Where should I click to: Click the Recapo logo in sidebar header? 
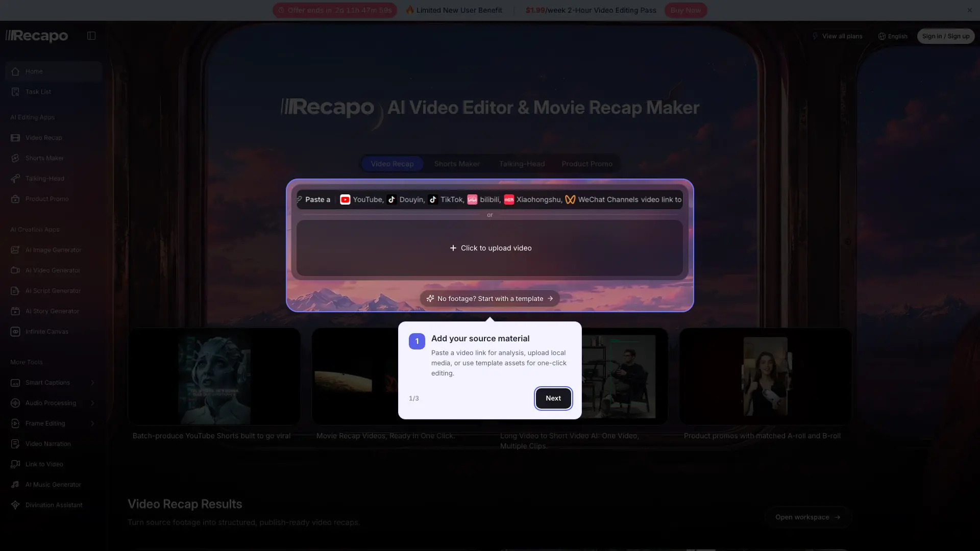pyautogui.click(x=37, y=36)
